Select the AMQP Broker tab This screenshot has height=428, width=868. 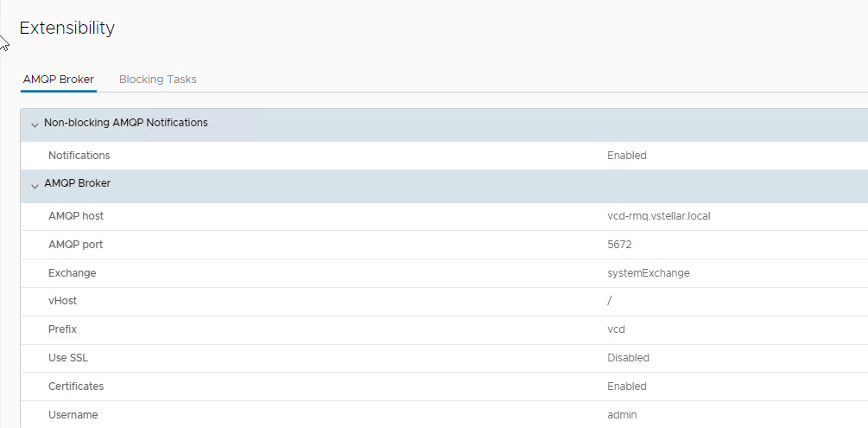point(59,80)
